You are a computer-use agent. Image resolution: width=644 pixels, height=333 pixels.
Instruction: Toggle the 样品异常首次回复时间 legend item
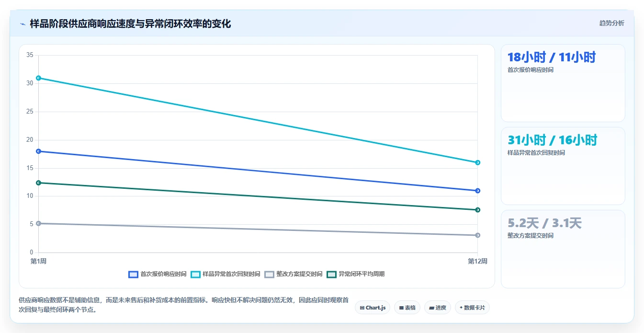(226, 274)
